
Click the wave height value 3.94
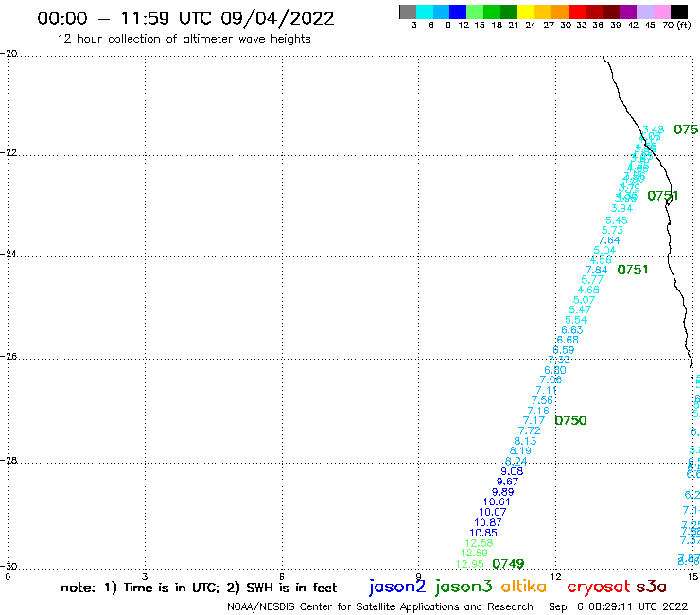click(x=621, y=208)
